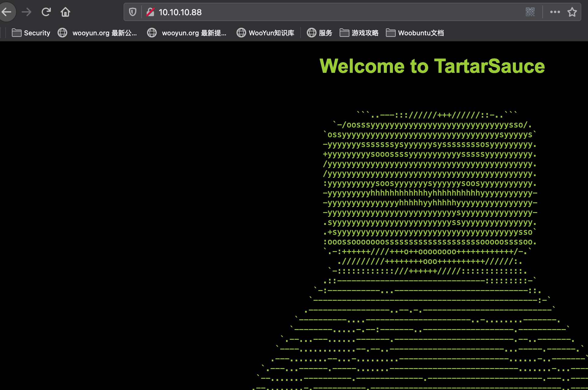Expand the 游戏攻略 bookmark folder
The height and width of the screenshot is (390, 588).
pyautogui.click(x=365, y=33)
